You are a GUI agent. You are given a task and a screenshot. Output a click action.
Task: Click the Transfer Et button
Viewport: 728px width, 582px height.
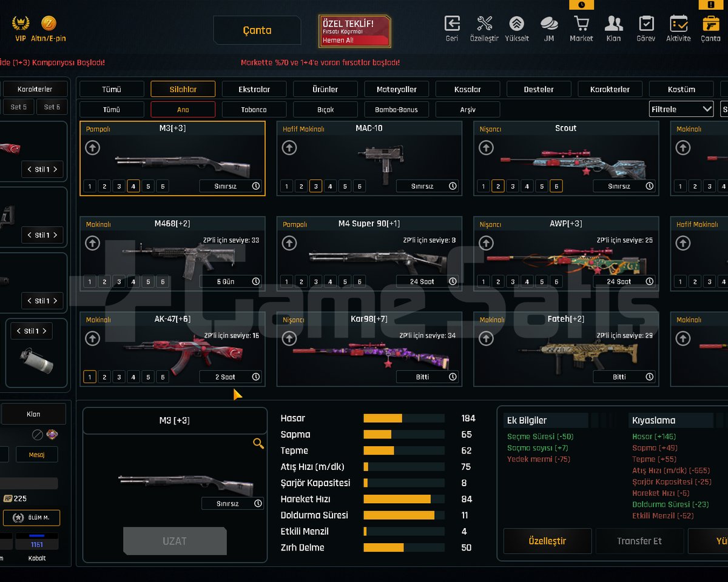point(639,541)
